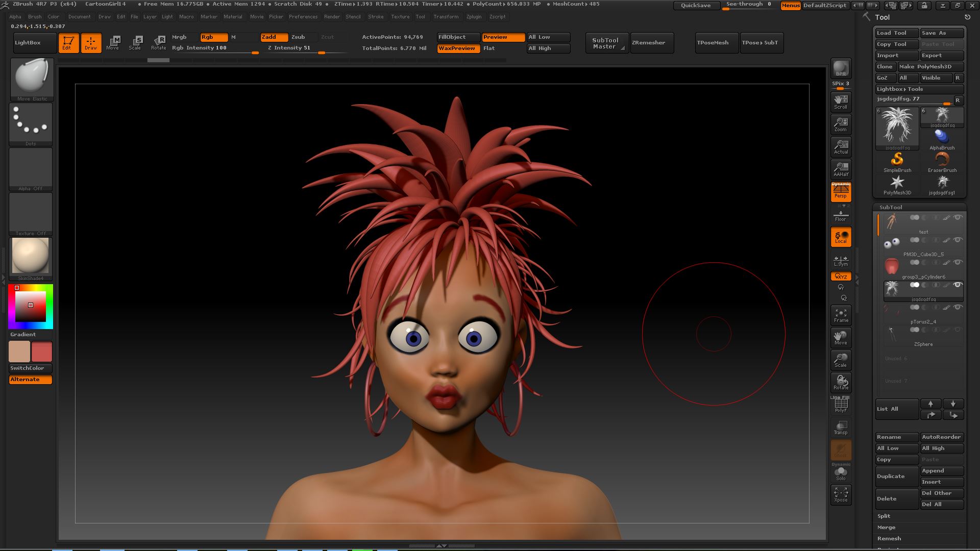
Task: Select the Draw mode icon
Action: pos(91,43)
